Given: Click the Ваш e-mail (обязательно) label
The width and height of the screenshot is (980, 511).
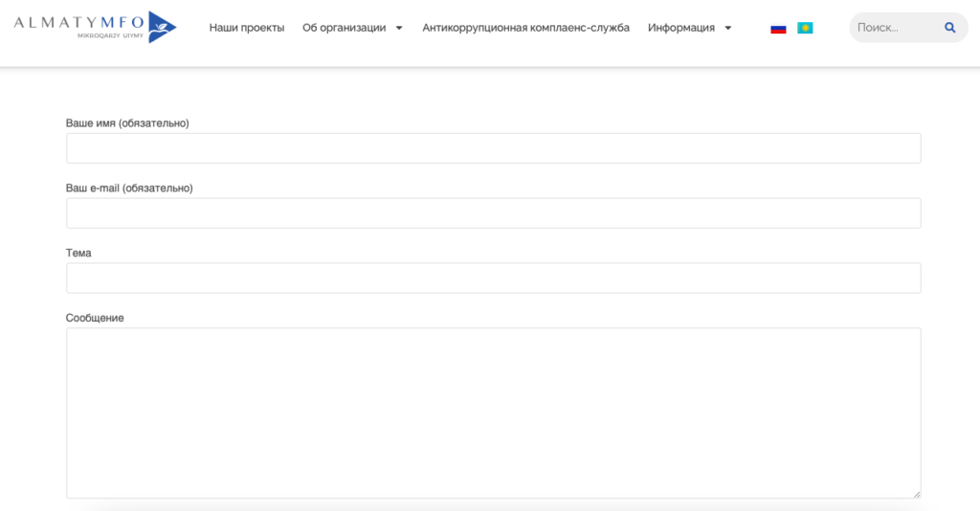Looking at the screenshot, I should (x=129, y=189).
